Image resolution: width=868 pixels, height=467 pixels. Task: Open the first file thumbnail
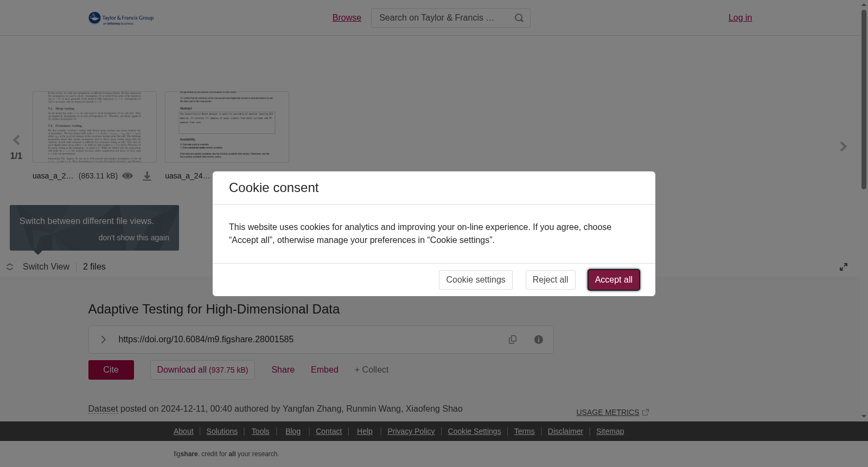[94, 127]
